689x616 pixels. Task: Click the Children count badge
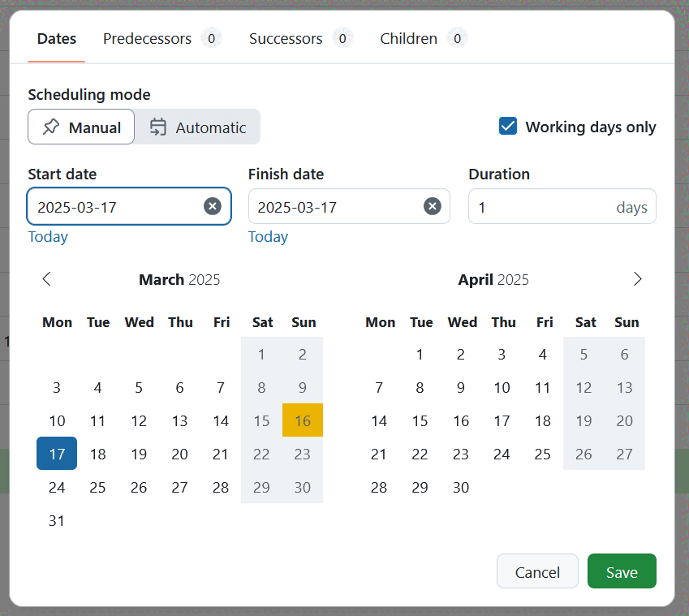[x=456, y=38]
